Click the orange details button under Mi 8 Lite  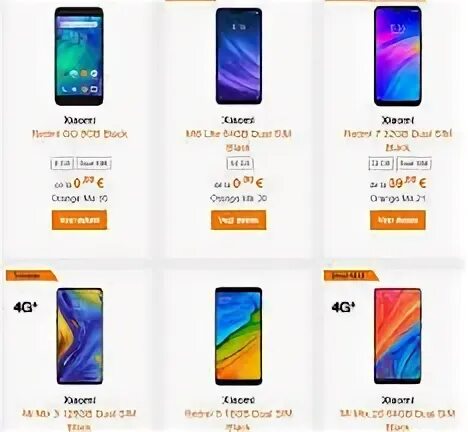click(239, 220)
